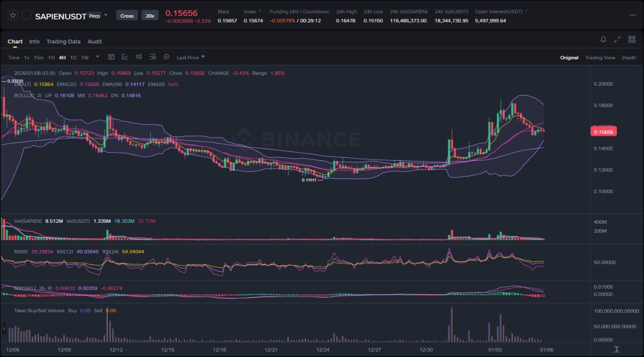Select the 4H interval
The height and width of the screenshot is (357, 644).
pos(62,58)
